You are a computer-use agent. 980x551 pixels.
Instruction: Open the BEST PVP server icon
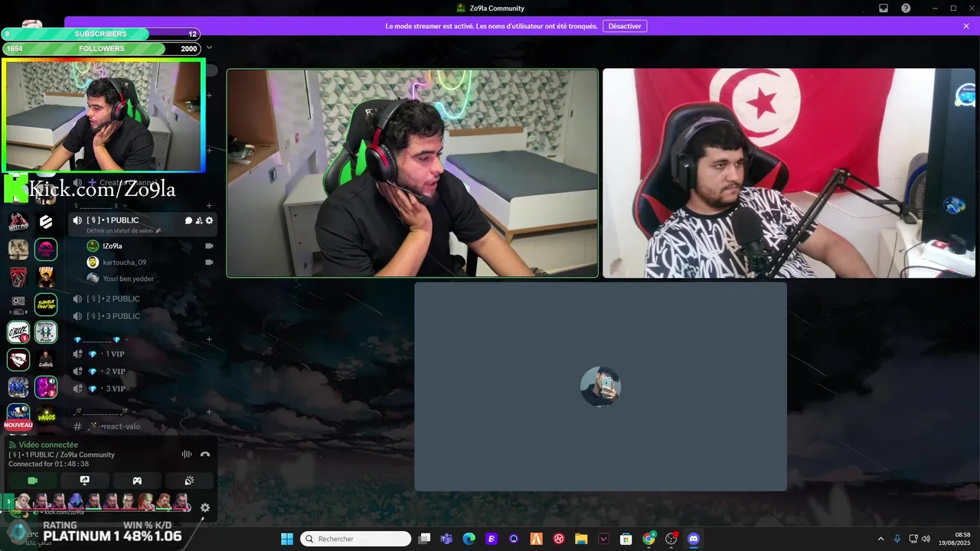click(x=18, y=222)
